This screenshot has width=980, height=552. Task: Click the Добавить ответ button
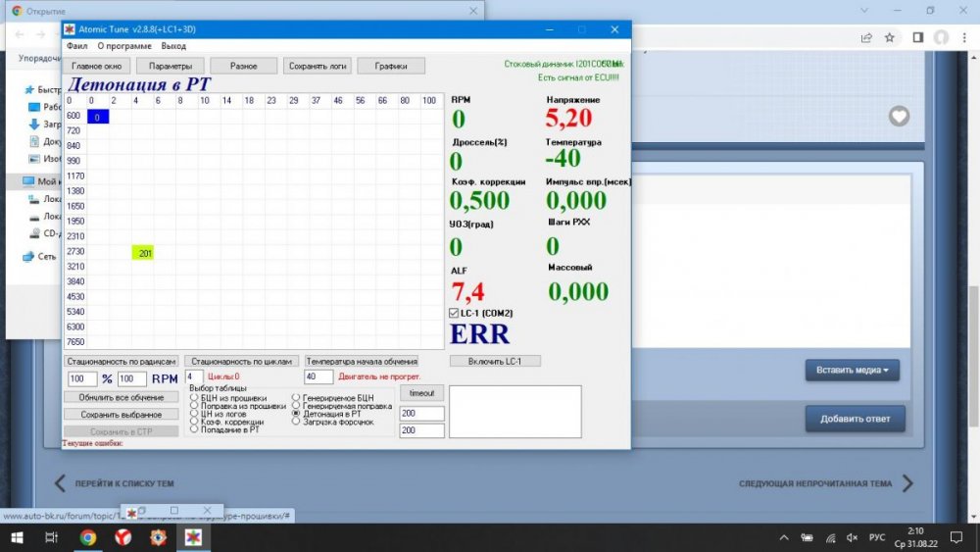point(855,419)
